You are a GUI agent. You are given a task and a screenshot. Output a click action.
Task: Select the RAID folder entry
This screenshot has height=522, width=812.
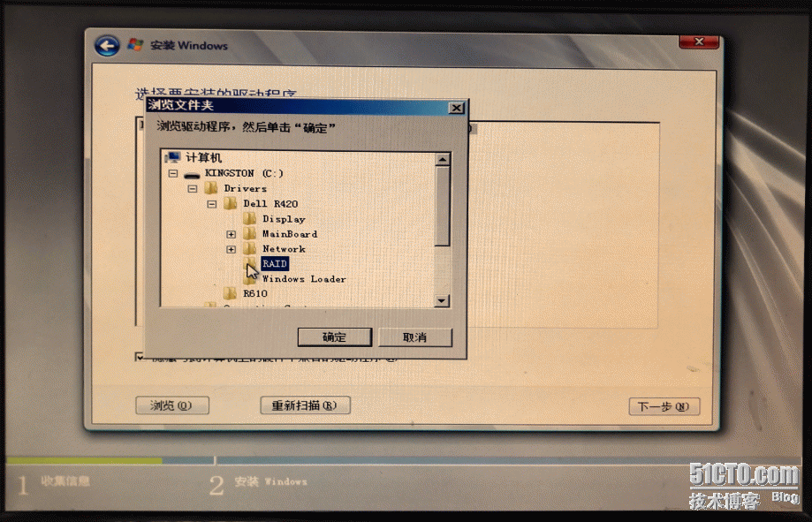275,264
